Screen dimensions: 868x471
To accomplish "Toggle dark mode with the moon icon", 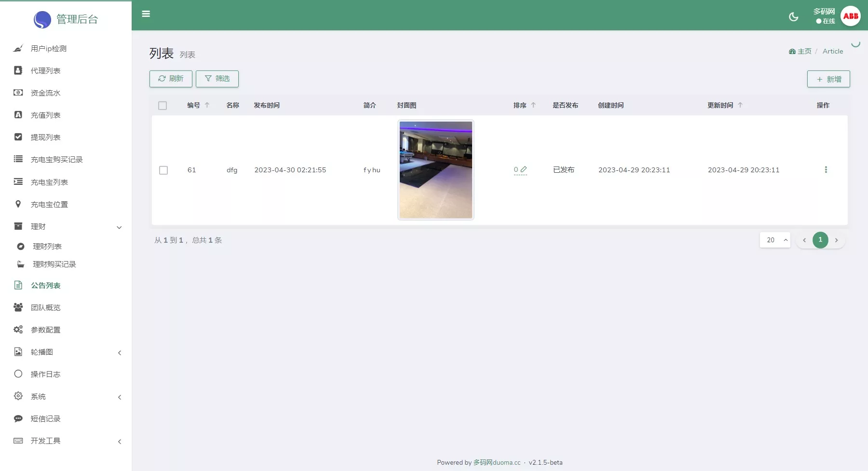I will [793, 17].
